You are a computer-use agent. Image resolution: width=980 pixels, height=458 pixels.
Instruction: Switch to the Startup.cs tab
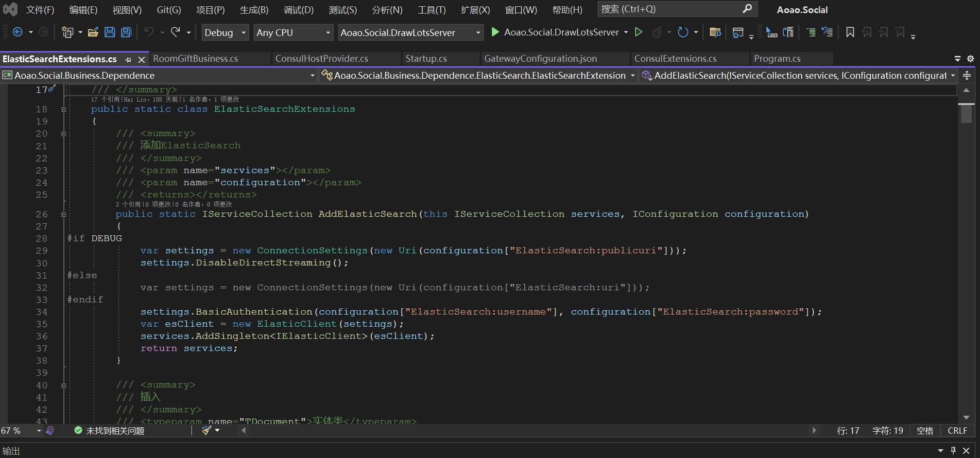pyautogui.click(x=426, y=58)
